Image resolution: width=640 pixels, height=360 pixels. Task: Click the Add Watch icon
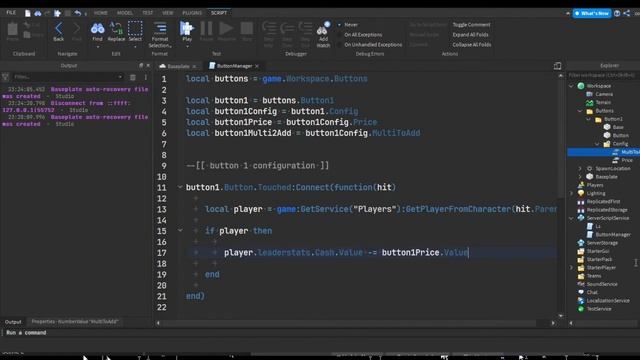[x=323, y=29]
